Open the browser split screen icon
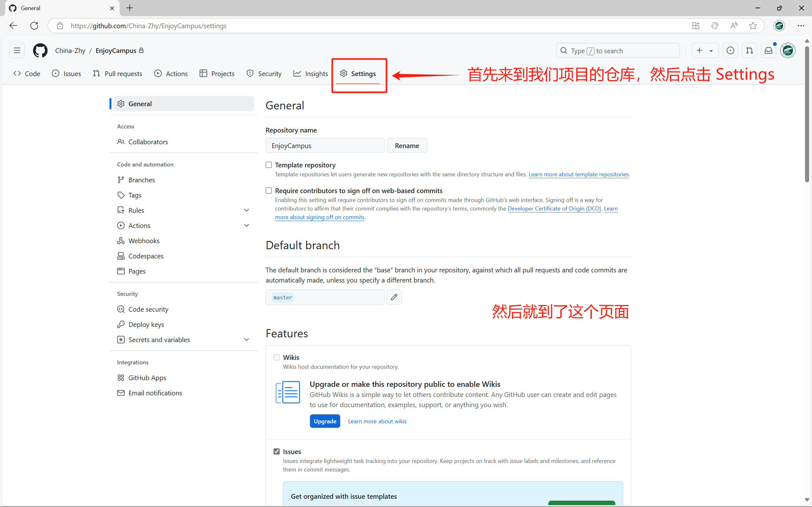This screenshot has height=507, width=812. (696, 26)
